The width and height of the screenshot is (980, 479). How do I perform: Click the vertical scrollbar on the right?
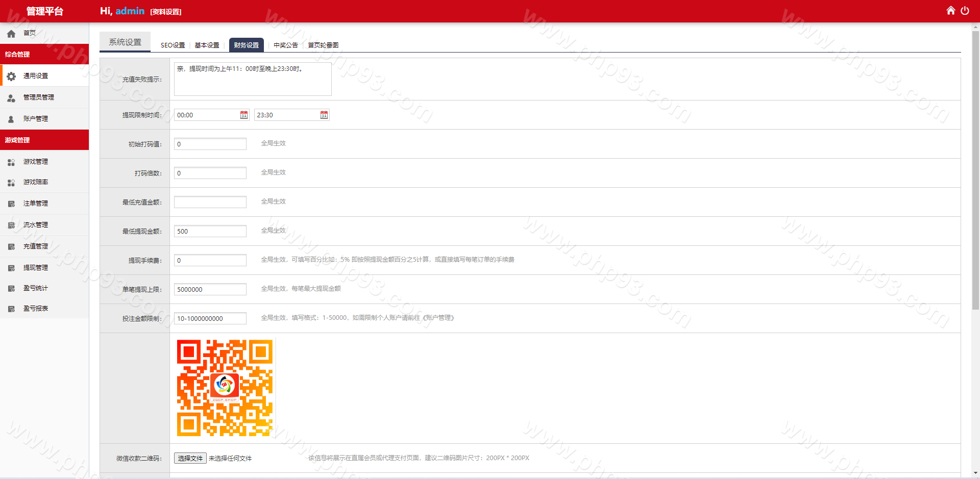975,168
